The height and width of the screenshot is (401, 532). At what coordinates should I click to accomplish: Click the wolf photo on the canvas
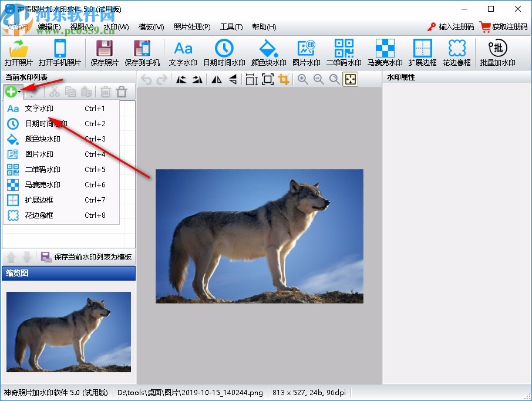click(259, 236)
